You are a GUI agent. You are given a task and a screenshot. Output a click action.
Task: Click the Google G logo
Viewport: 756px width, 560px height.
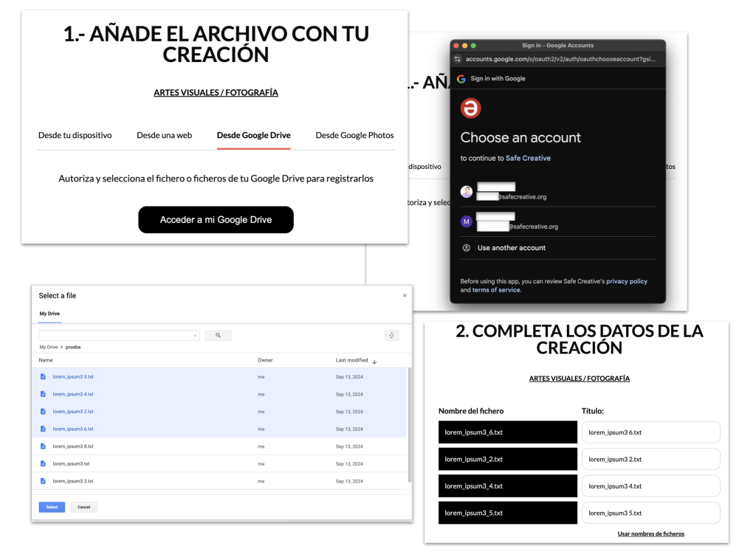pos(461,79)
